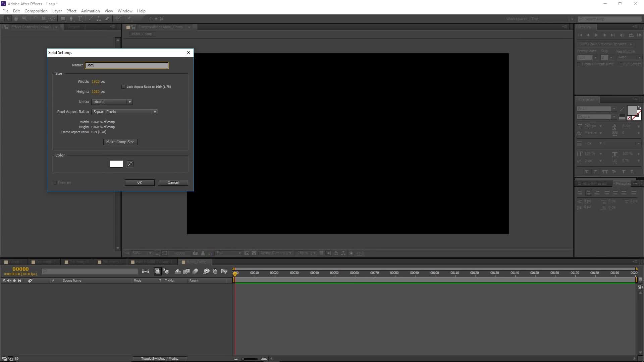Toggle Hide Shy Layers switch
Viewport: 644px width, 362px height.
point(178,271)
